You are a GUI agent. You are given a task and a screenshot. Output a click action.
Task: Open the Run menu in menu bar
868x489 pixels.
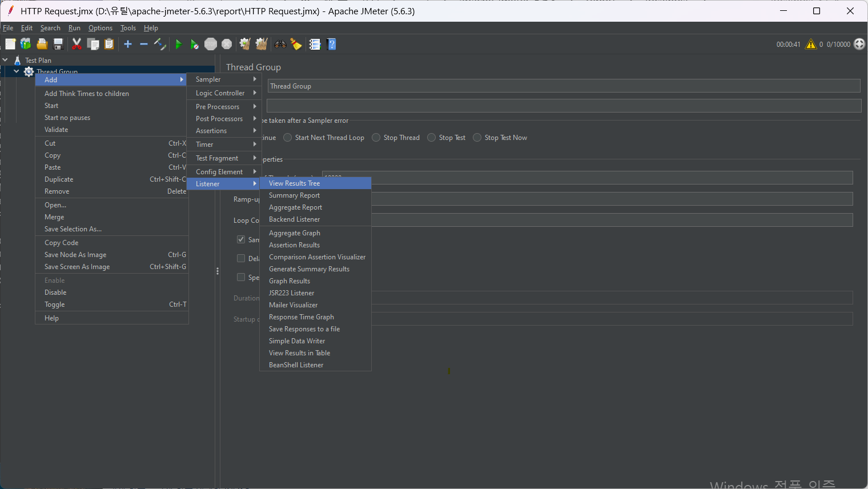coord(74,28)
